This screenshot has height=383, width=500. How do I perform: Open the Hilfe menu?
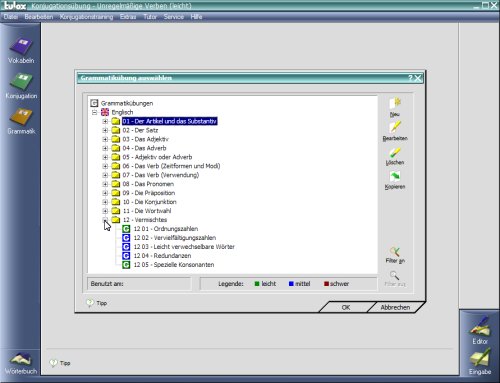(196, 17)
